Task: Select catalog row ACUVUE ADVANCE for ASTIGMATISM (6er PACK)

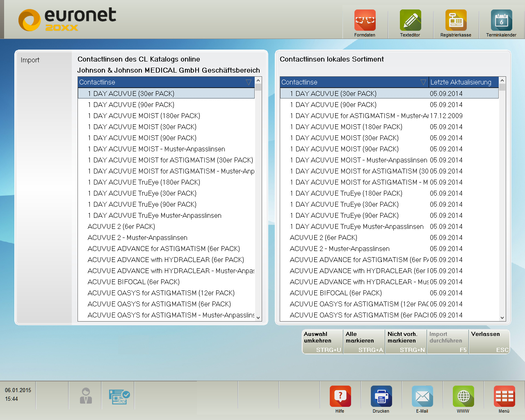Action: 166,249
